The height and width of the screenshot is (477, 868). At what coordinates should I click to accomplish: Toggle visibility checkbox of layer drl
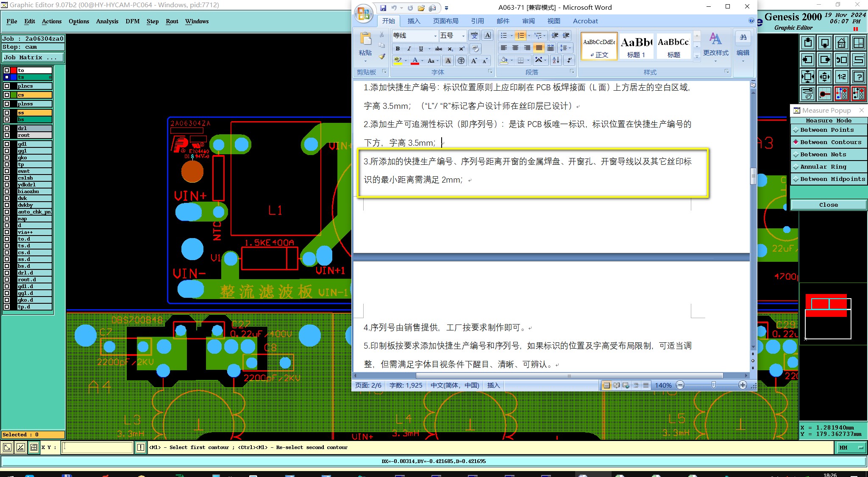click(x=7, y=128)
